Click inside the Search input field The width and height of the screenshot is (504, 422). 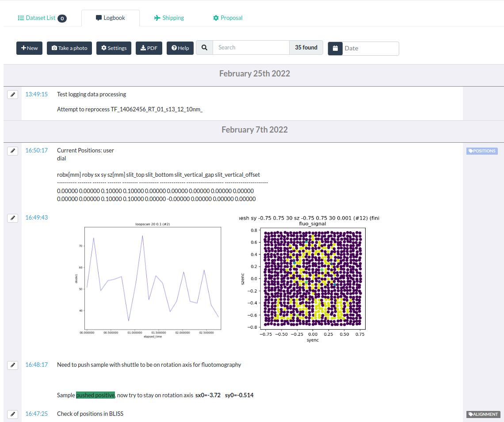pos(250,47)
